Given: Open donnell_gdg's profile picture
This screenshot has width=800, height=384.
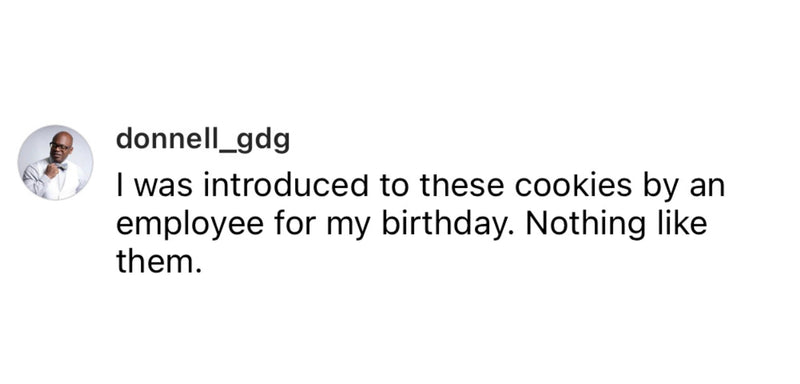Looking at the screenshot, I should click(x=56, y=163).
